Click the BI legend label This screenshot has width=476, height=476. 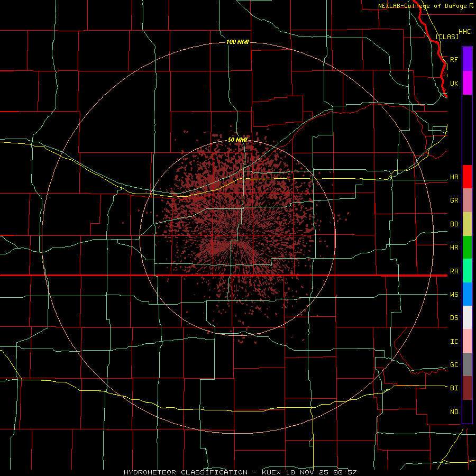pyautogui.click(x=454, y=388)
